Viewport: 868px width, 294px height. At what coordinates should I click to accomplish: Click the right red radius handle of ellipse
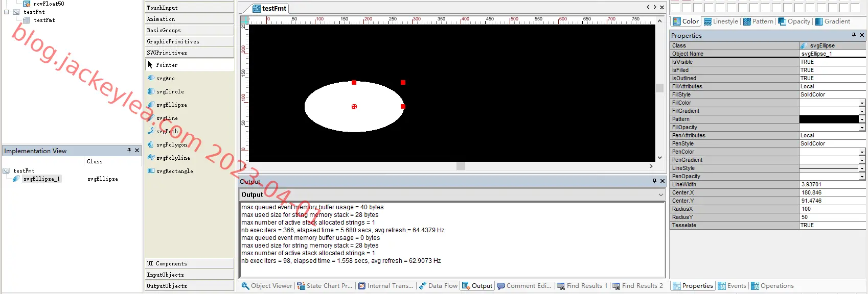403,106
